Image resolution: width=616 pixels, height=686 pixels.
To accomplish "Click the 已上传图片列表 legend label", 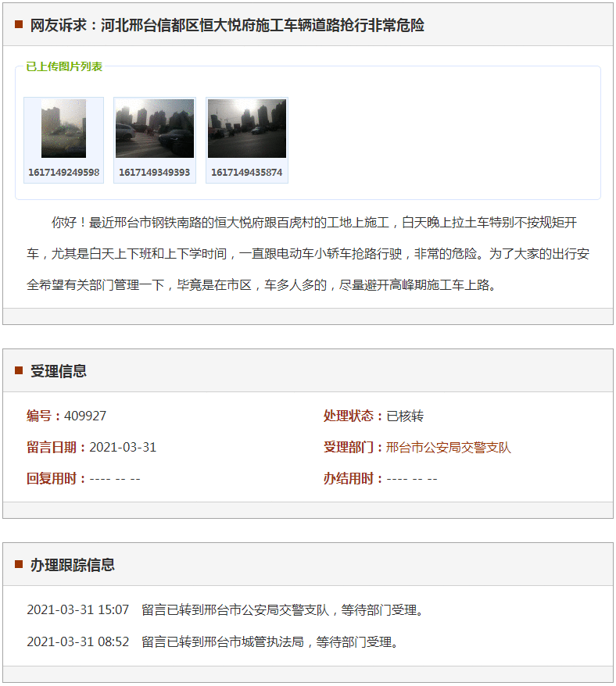I will 64,67.
